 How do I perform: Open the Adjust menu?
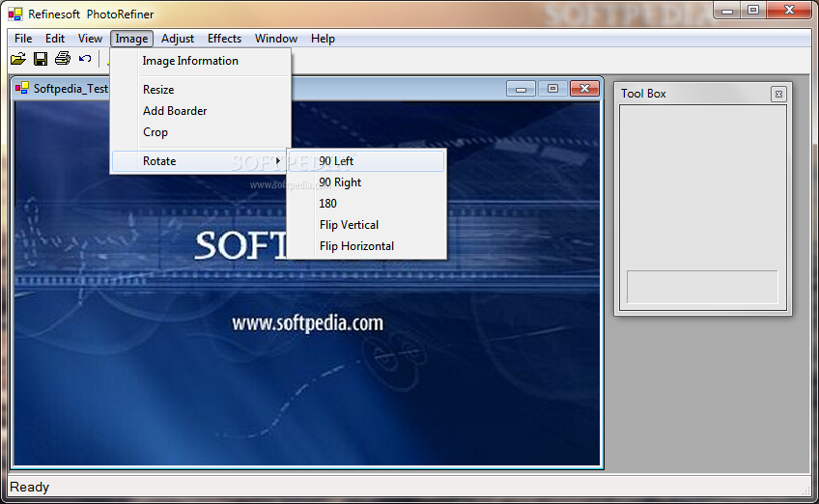178,39
